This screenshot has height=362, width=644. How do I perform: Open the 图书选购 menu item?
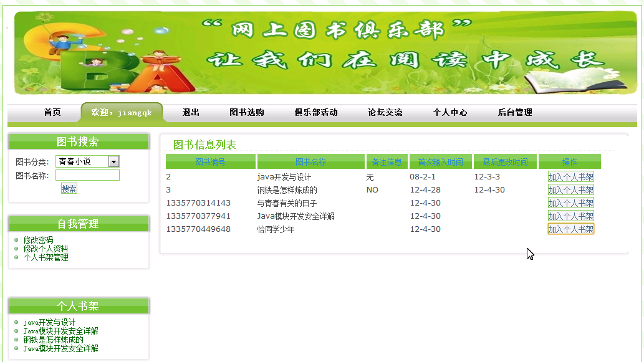click(x=246, y=112)
